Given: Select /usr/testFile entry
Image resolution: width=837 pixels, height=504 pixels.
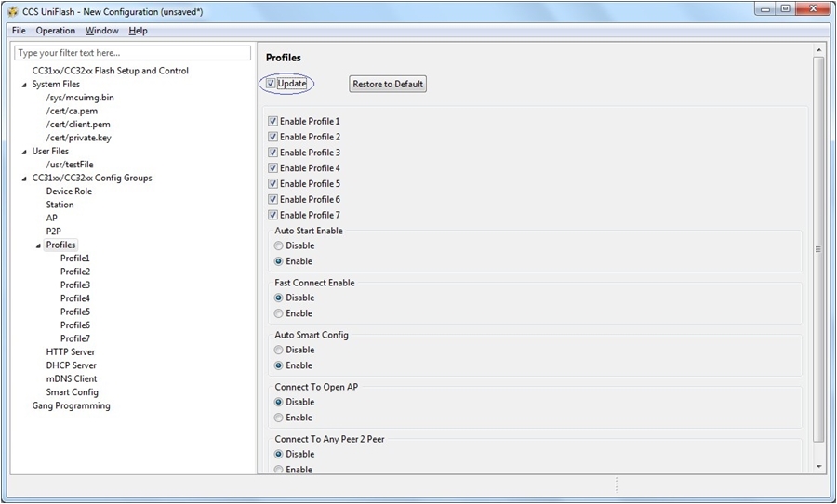Looking at the screenshot, I should pos(70,165).
